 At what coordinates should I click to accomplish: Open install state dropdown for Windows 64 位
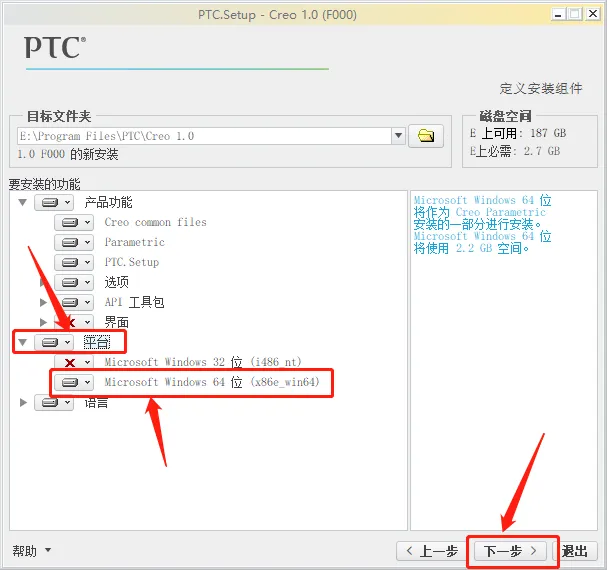[x=74, y=383]
